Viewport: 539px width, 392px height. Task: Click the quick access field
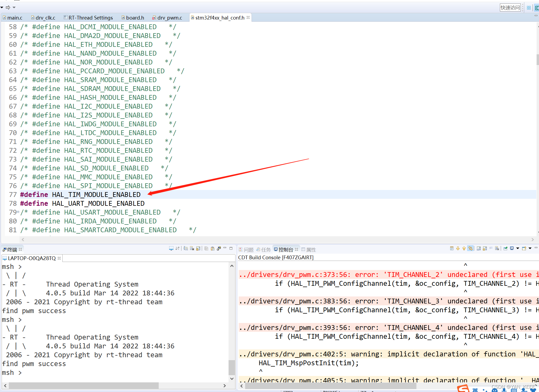(x=510, y=8)
